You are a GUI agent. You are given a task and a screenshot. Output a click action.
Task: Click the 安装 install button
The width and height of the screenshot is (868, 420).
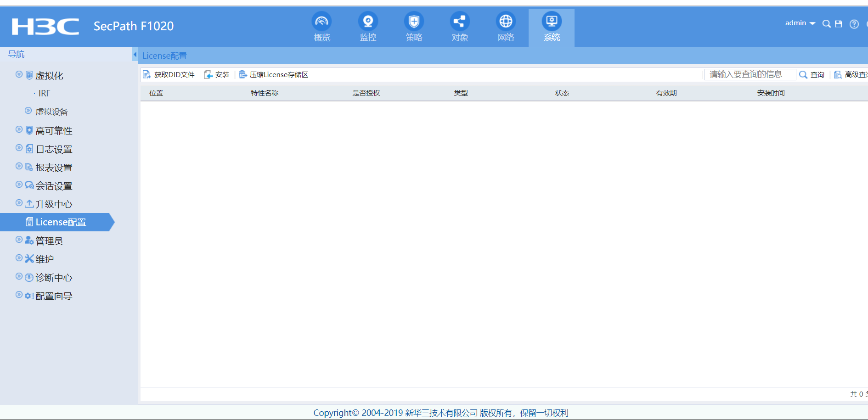217,74
